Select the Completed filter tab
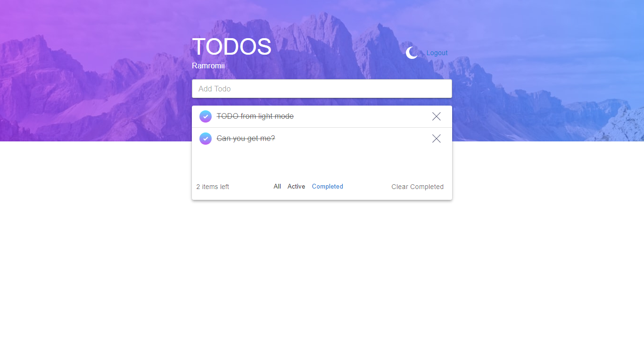 328,187
